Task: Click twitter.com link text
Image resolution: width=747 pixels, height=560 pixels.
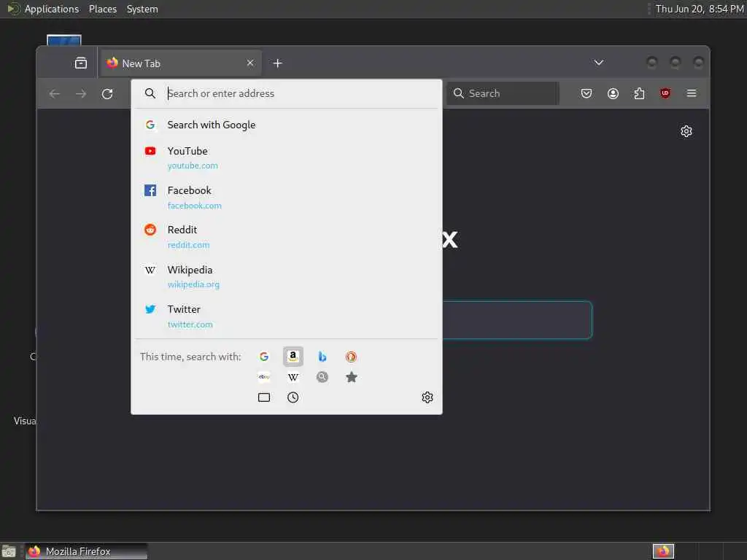Action: [x=190, y=324]
